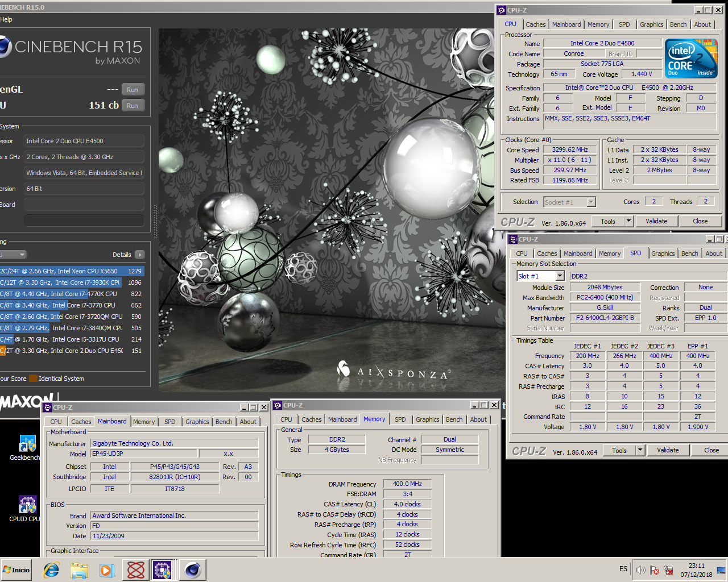Select the Core i7-3720QM ranking row
This screenshot has height=582, width=728.
pyautogui.click(x=72, y=317)
